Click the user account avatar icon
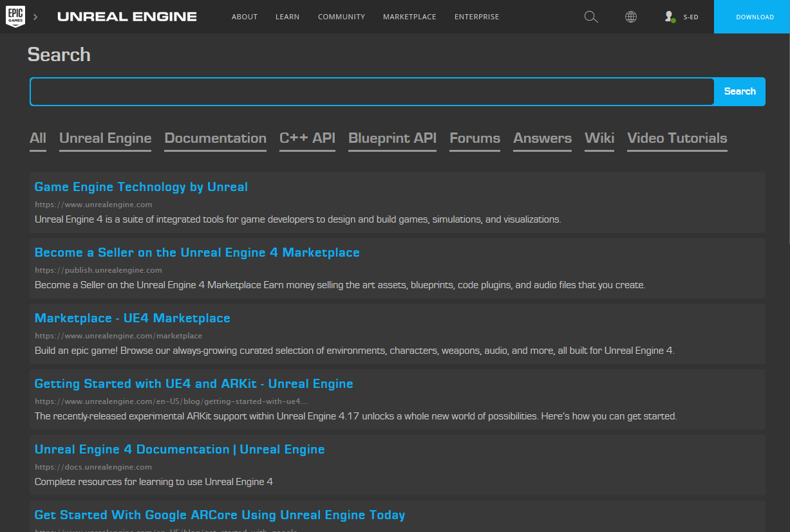The height and width of the screenshot is (532, 790). click(670, 17)
